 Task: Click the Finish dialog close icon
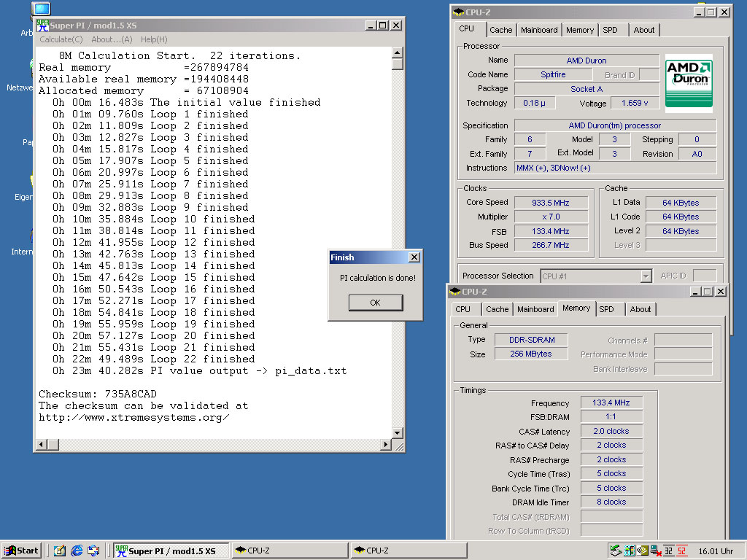click(x=414, y=257)
